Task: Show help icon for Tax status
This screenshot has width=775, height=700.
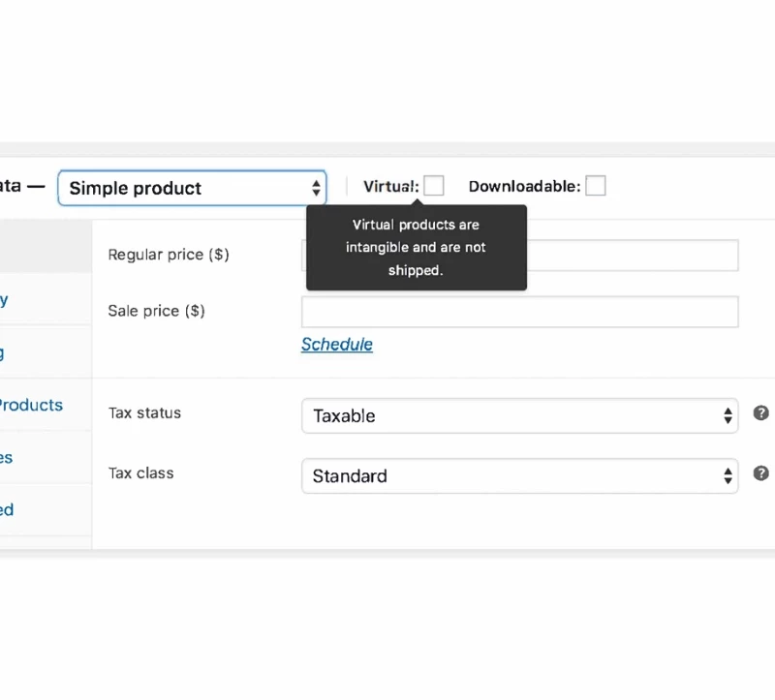Action: (x=760, y=413)
